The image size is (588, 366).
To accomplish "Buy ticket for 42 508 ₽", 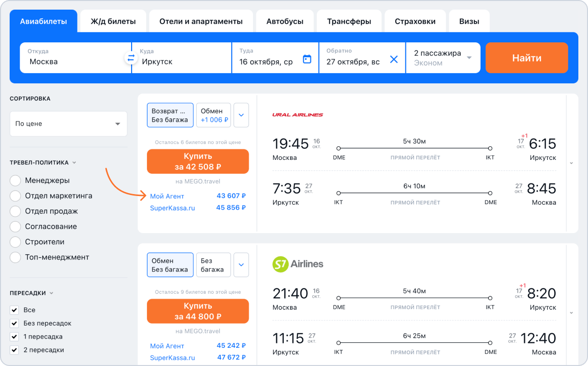I will click(198, 161).
